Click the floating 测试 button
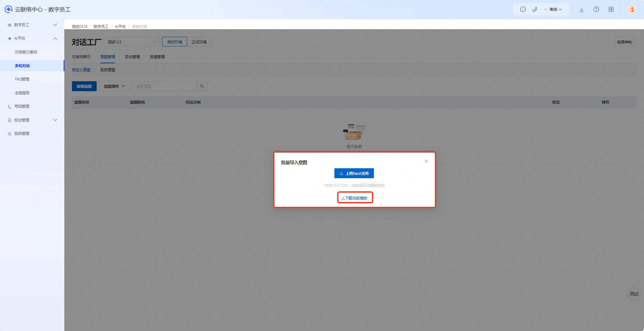Image resolution: width=644 pixels, height=331 pixels. click(634, 294)
